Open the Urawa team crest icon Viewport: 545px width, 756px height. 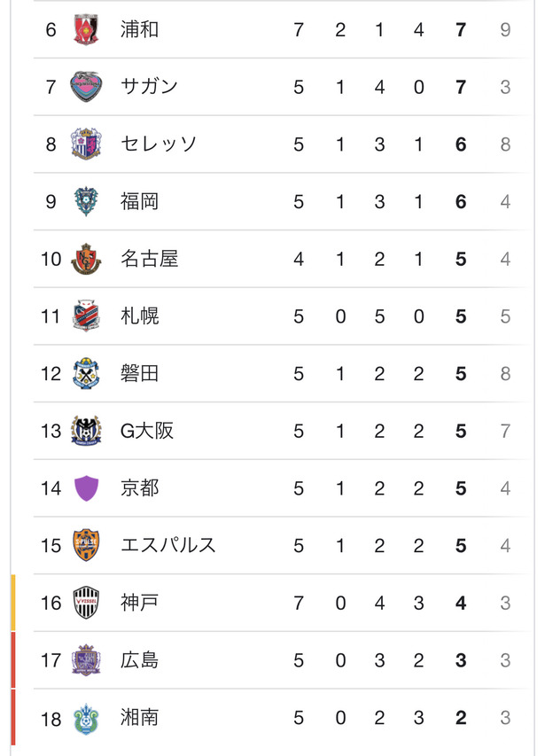pos(86,29)
